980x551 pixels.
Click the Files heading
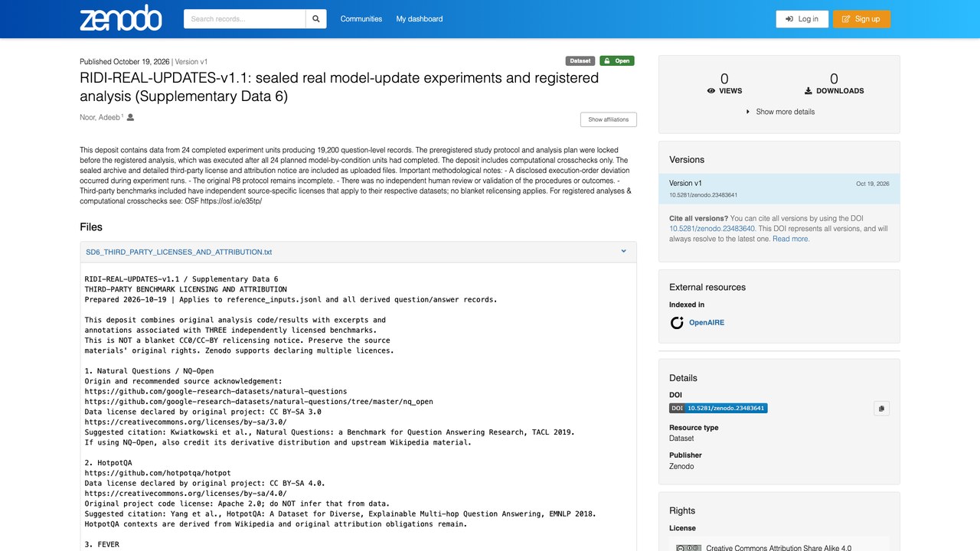coord(91,227)
